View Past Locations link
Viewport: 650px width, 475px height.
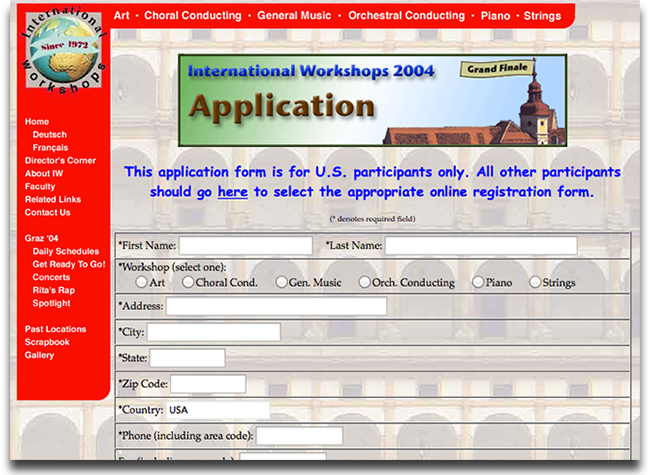click(x=56, y=329)
